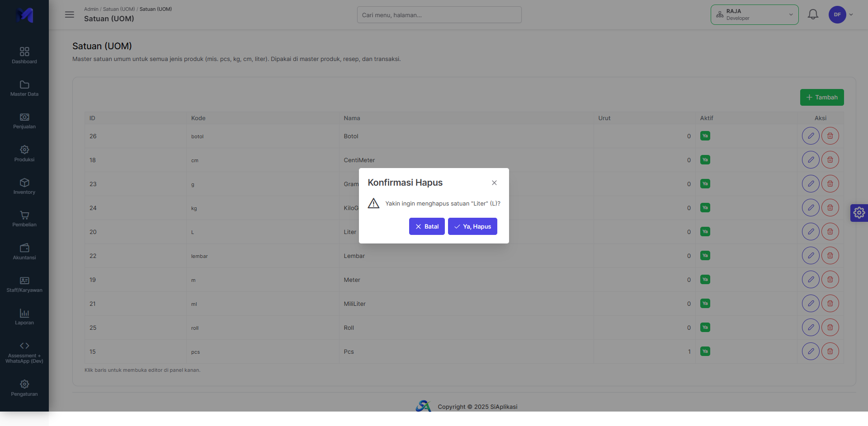This screenshot has width=868, height=426.
Task: Open the Penjualan sidebar menu
Action: pos(24,121)
